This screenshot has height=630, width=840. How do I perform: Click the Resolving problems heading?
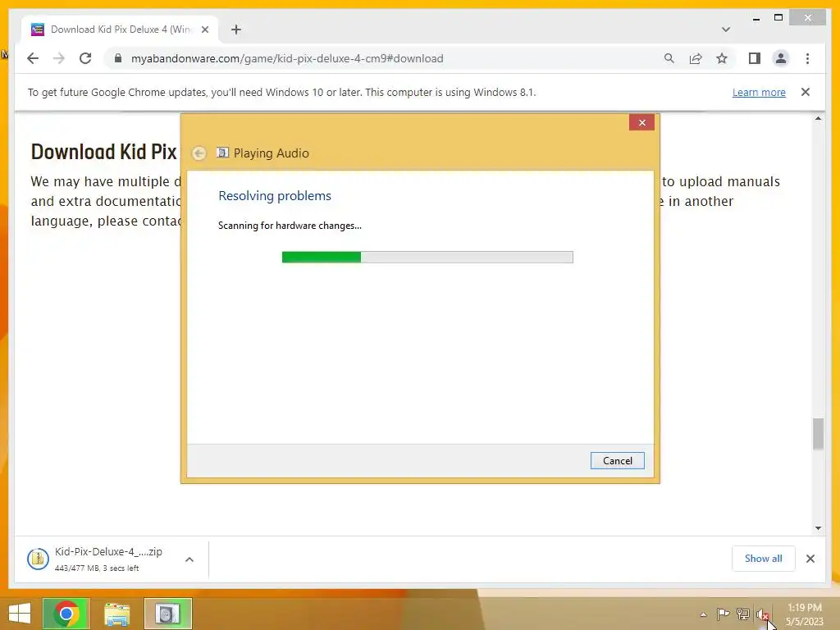[x=275, y=195]
